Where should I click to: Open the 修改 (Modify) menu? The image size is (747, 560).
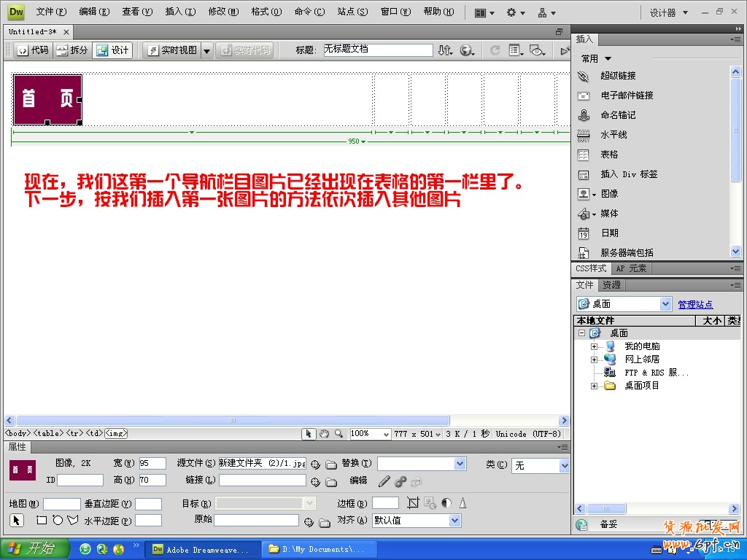[223, 12]
